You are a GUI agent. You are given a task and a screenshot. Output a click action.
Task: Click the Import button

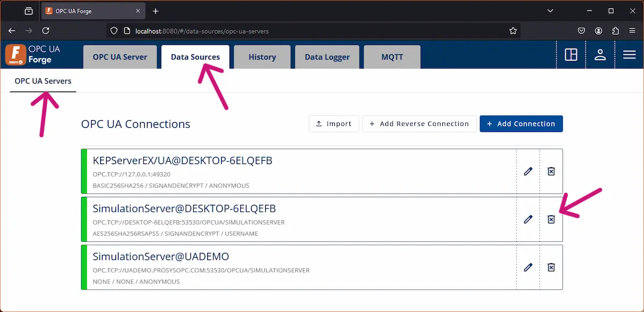(334, 124)
